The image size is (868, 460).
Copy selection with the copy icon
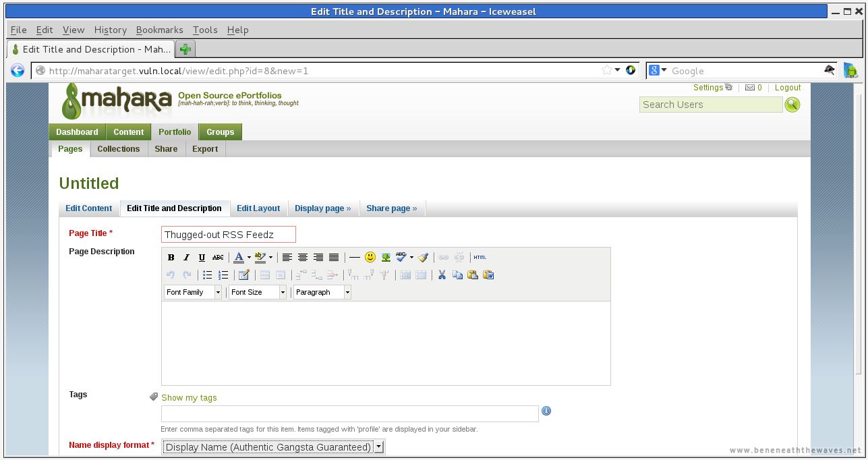point(457,275)
